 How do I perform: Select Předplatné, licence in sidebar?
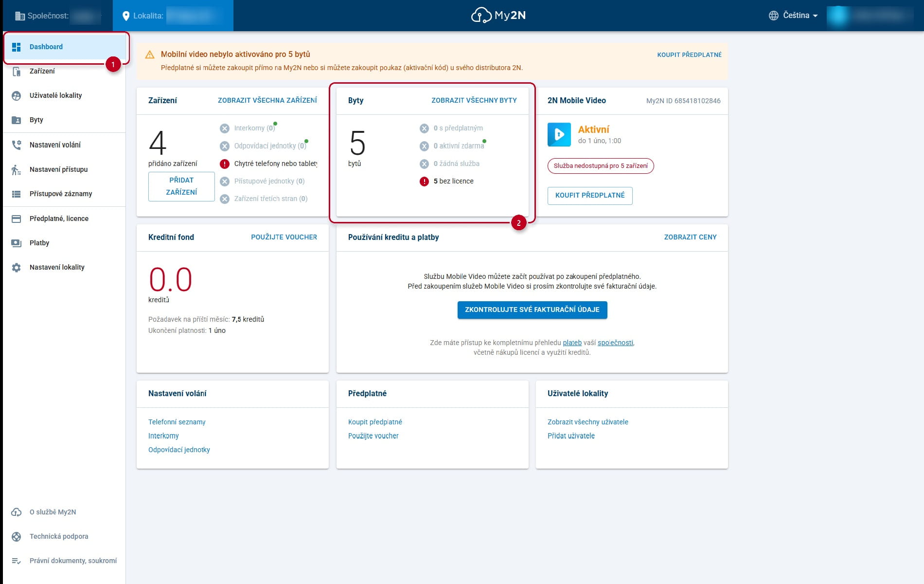pos(64,219)
